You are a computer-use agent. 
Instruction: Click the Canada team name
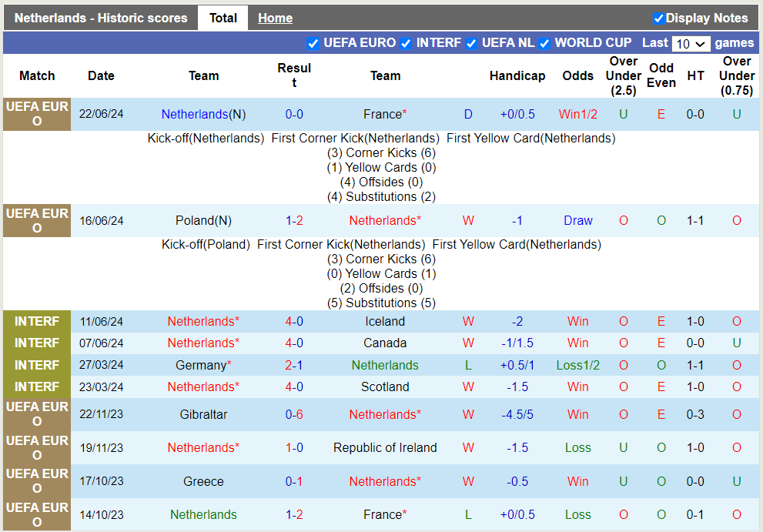coord(385,343)
